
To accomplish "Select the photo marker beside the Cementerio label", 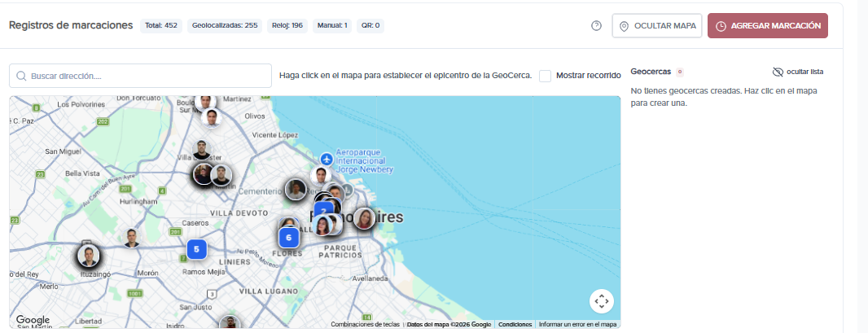I will point(296,189).
